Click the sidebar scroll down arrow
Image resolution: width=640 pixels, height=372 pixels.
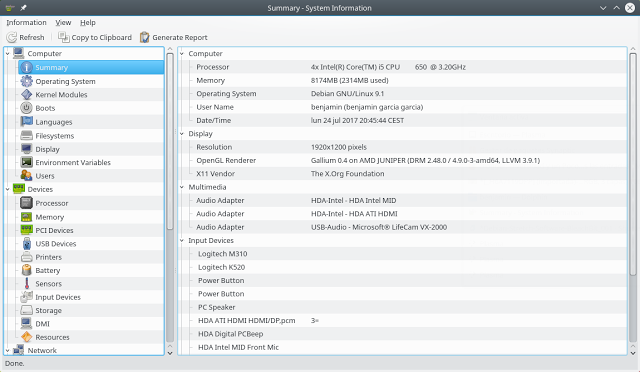point(170,353)
